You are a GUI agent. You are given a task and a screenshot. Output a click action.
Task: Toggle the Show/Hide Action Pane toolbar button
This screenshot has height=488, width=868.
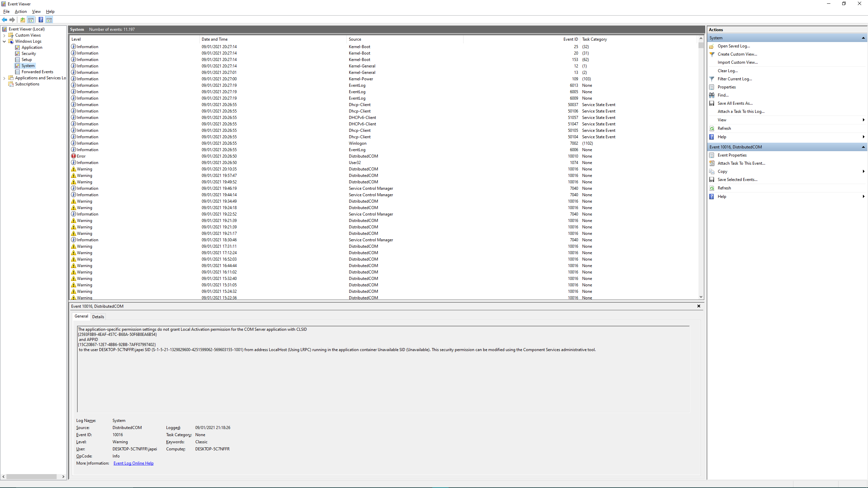click(49, 20)
